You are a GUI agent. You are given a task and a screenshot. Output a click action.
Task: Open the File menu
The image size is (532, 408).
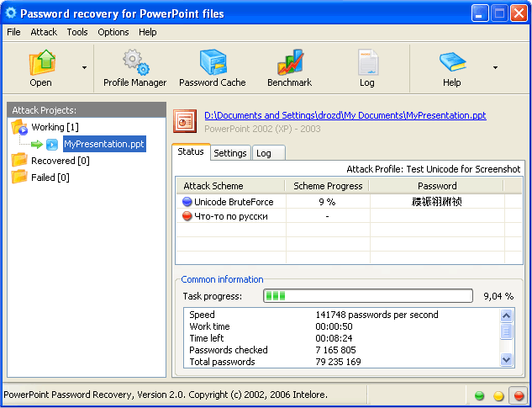pos(13,32)
